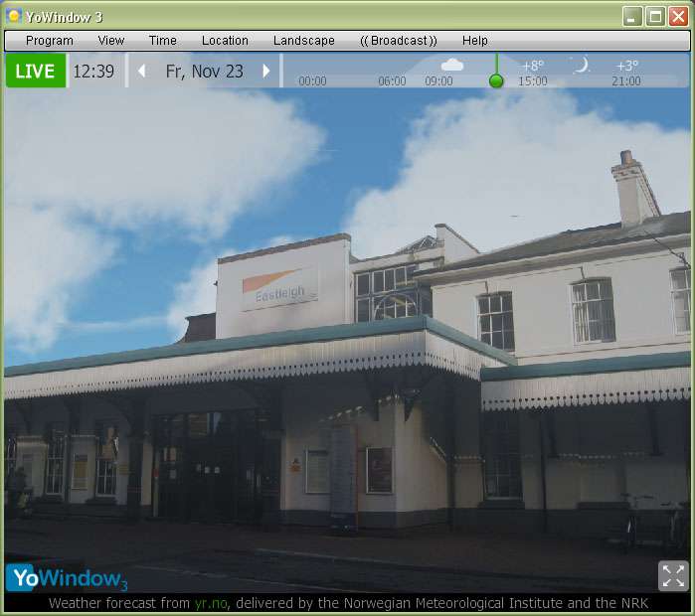Click the green time slider marker
This screenshot has height=616, width=695.
click(x=496, y=80)
